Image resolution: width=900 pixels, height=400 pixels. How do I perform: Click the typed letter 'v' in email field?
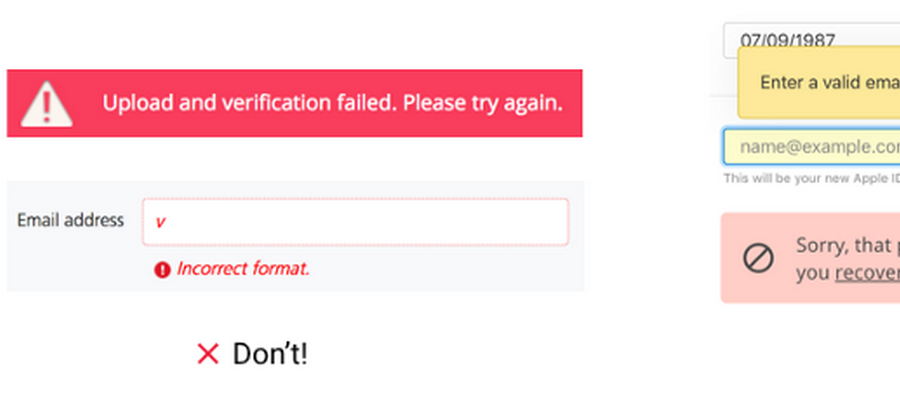(159, 222)
